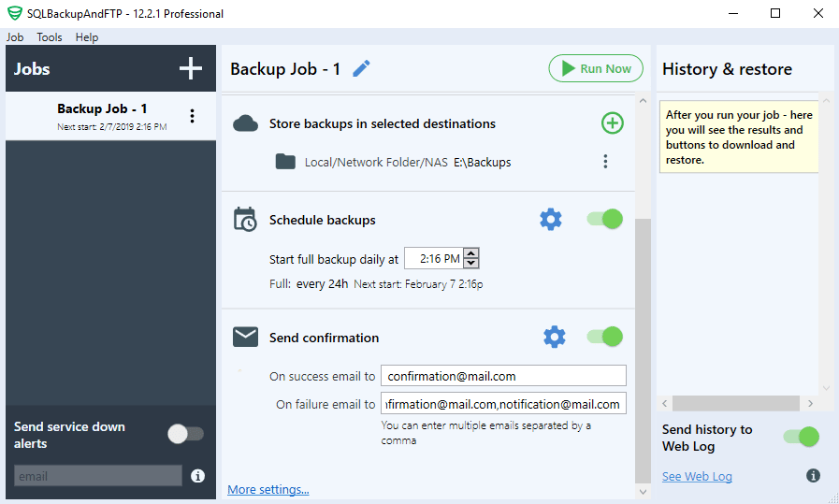Open the More settings link
This screenshot has height=504, width=839.
(268, 490)
